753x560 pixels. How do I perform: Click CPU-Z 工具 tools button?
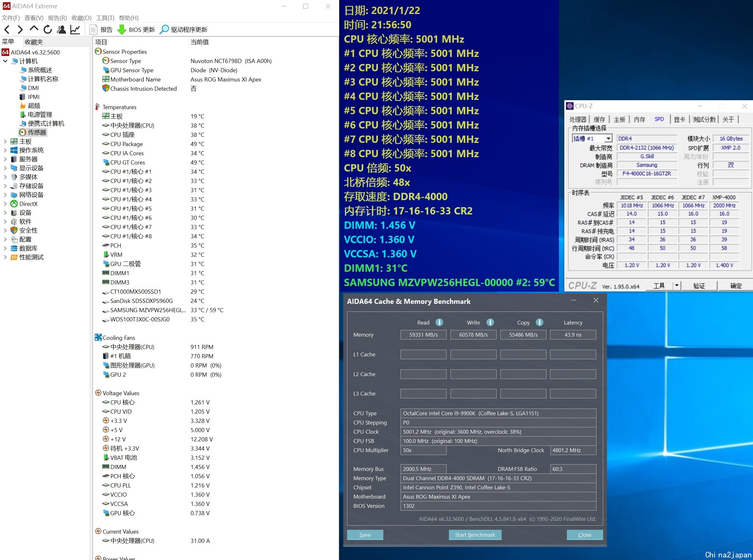coord(659,286)
